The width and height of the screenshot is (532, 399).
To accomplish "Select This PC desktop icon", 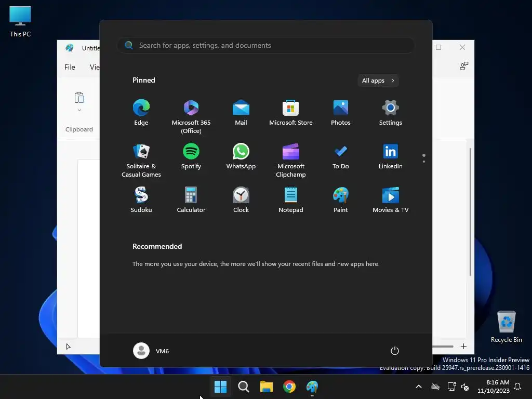I will 20,22.
